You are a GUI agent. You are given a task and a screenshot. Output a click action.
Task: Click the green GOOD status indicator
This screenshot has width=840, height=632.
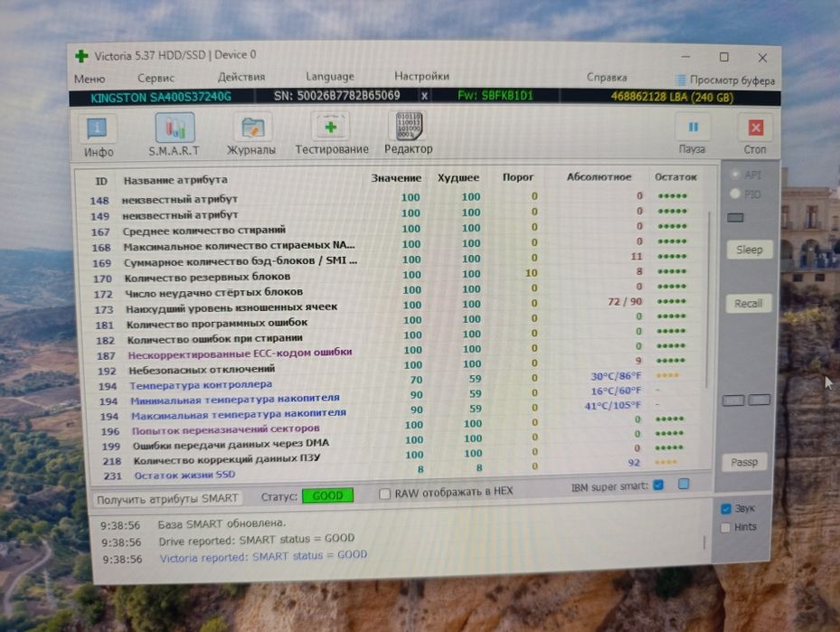328,495
